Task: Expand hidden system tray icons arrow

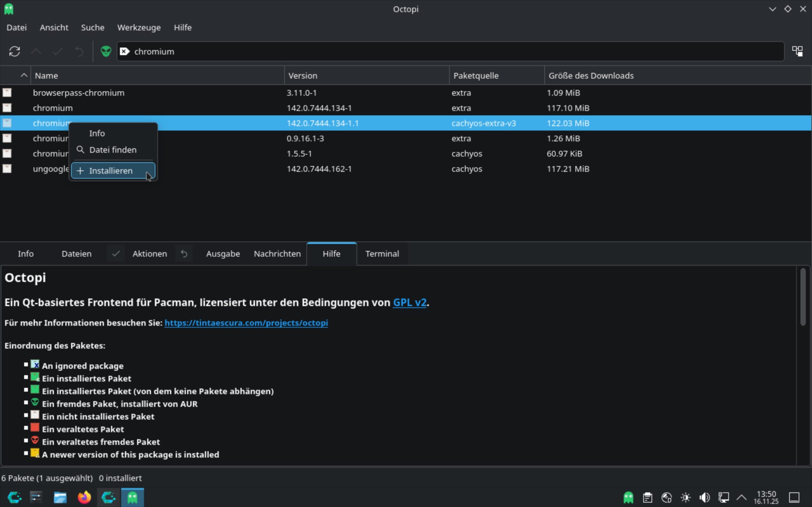Action: [x=742, y=497]
